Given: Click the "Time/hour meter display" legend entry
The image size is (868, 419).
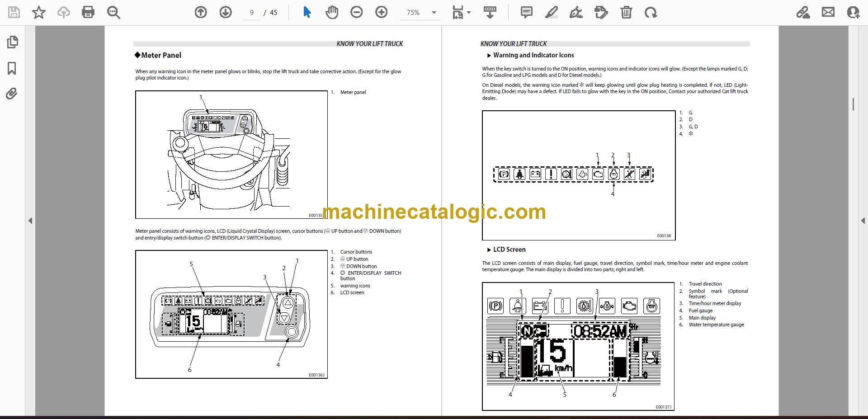Looking at the screenshot, I should point(715,303).
